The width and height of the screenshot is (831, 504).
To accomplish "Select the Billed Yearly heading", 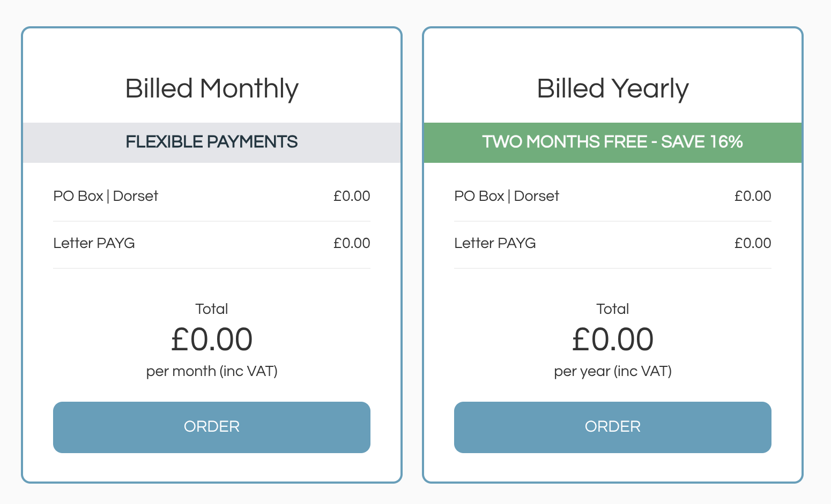I will pos(612,88).
